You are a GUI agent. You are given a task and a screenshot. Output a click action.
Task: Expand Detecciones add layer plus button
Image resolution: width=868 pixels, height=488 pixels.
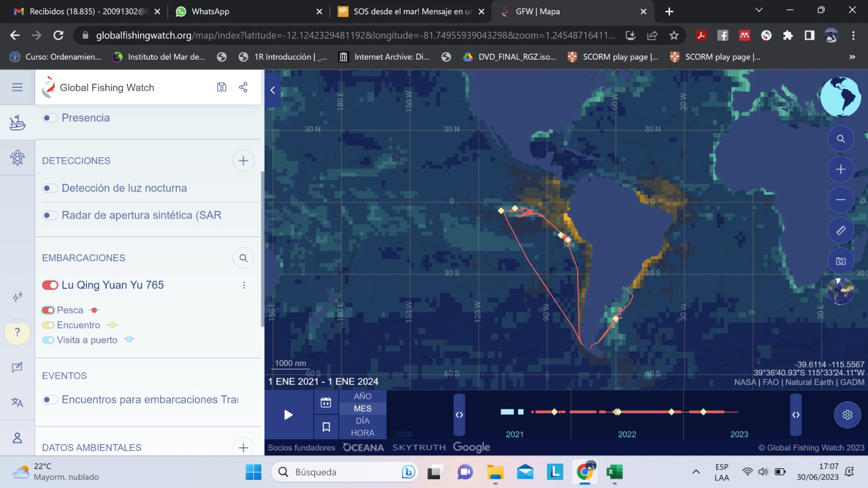243,161
